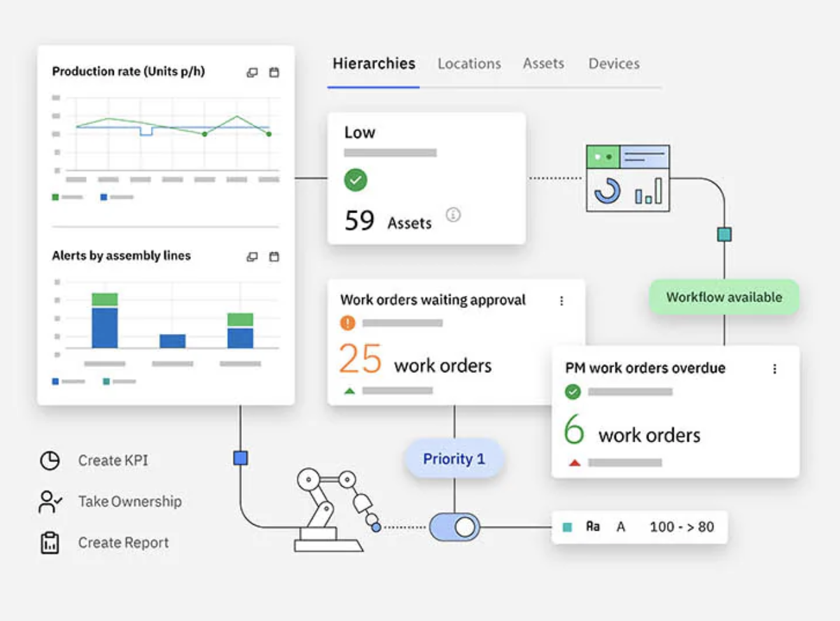Click Take Ownership
The width and height of the screenshot is (840, 621).
coord(129,501)
